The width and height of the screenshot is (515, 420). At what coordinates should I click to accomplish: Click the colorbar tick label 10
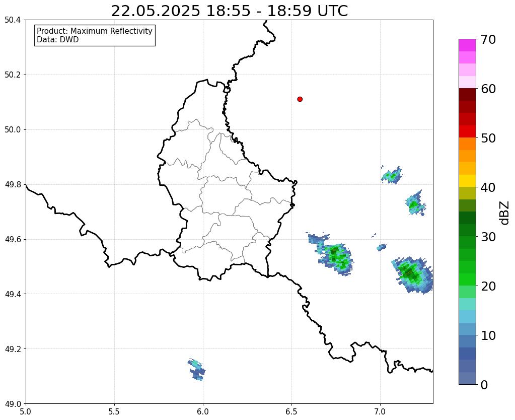pos(488,335)
